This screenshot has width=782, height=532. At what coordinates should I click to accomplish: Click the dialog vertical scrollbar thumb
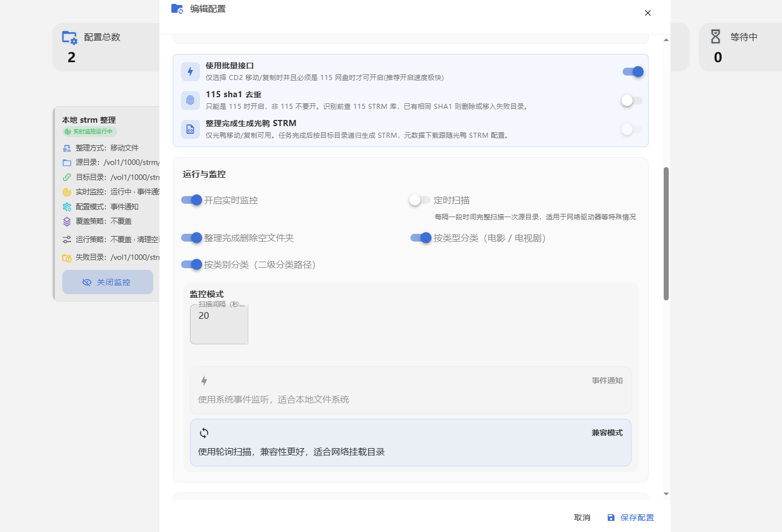[666, 234]
